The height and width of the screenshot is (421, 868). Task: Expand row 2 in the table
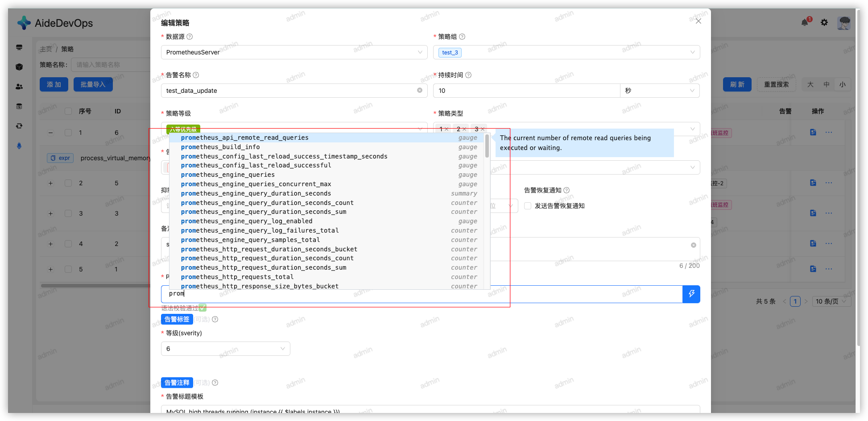[50, 183]
